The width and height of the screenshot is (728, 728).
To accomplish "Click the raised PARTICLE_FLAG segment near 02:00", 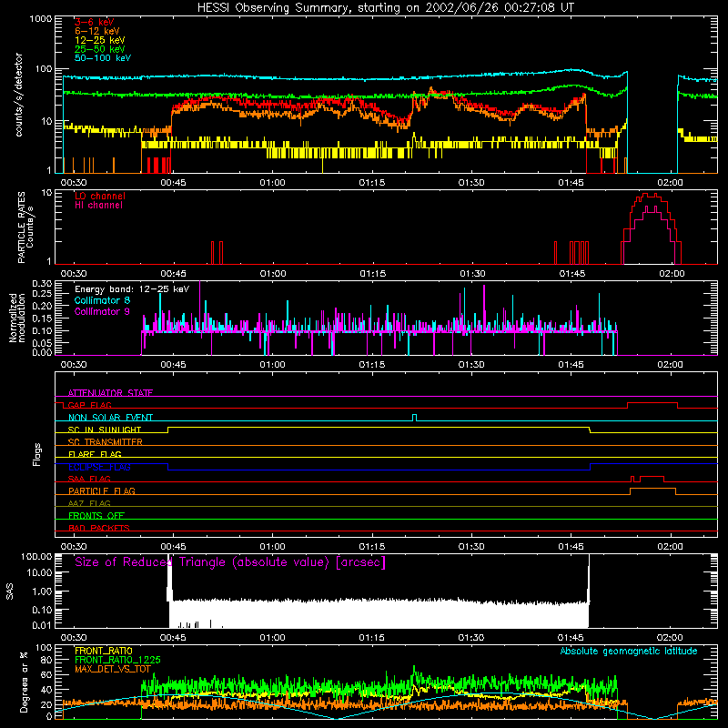I will click(x=652, y=489).
